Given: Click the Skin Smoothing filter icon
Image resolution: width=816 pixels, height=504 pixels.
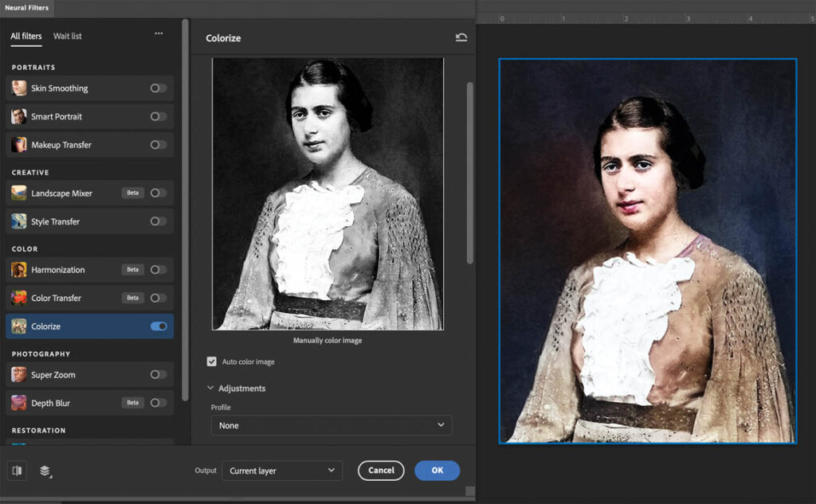Looking at the screenshot, I should [19, 88].
